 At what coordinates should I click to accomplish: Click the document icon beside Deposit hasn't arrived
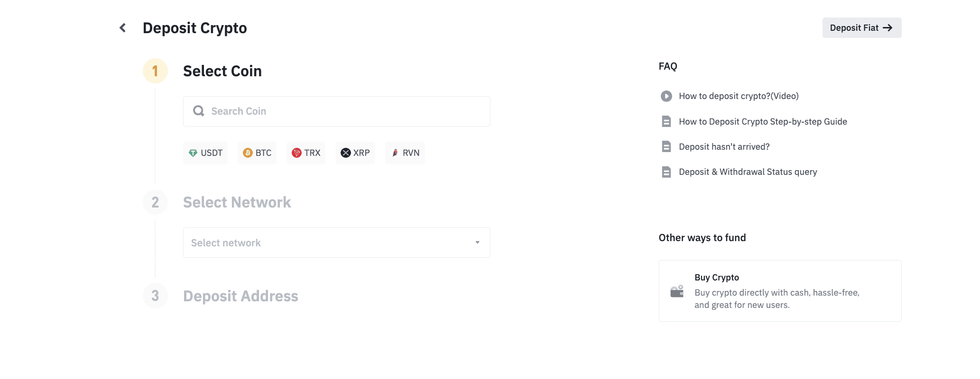pos(666,147)
